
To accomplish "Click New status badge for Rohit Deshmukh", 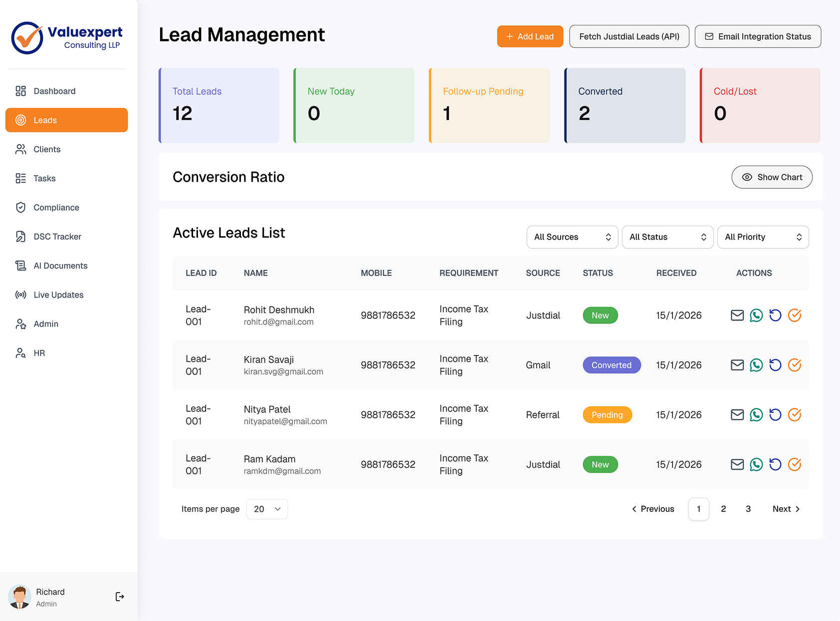I will click(x=600, y=315).
